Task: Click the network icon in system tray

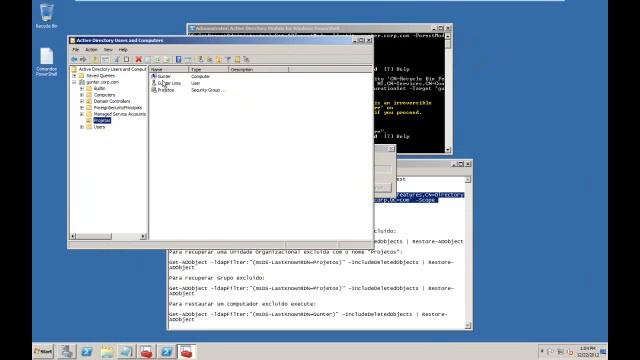Action: [560, 351]
